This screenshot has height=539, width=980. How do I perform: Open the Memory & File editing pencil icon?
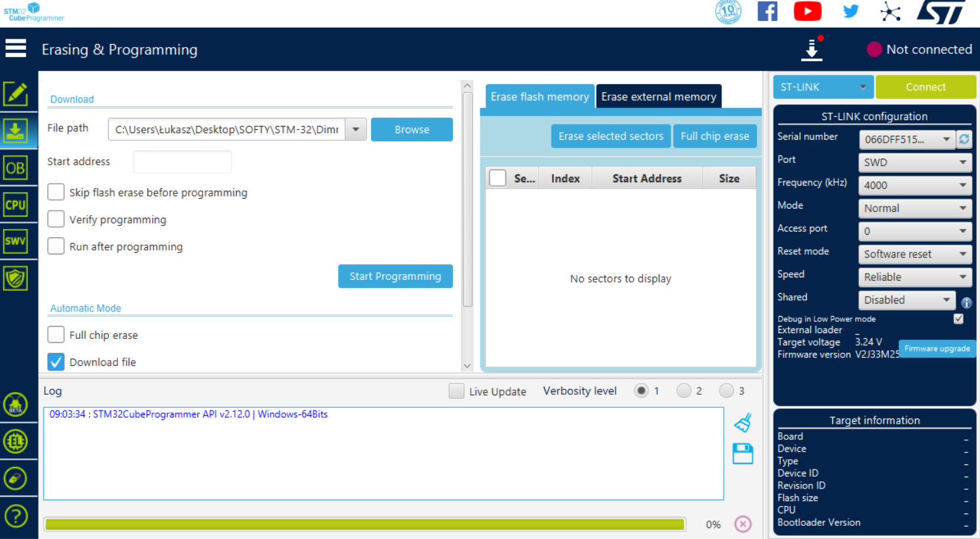tap(16, 94)
